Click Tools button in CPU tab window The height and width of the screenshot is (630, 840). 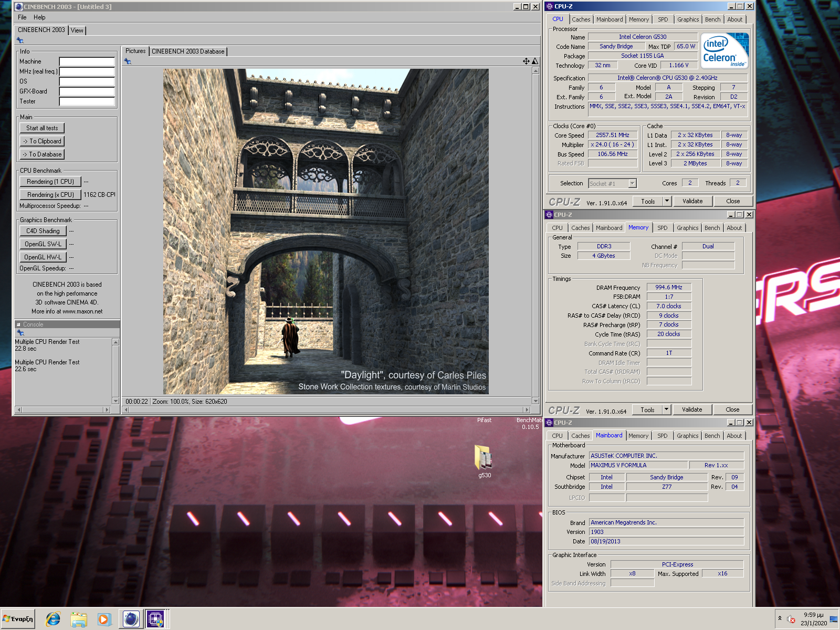click(x=648, y=201)
